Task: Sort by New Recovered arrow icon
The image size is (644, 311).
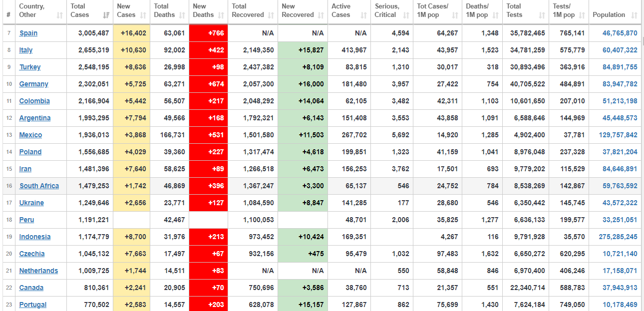Action: click(321, 15)
